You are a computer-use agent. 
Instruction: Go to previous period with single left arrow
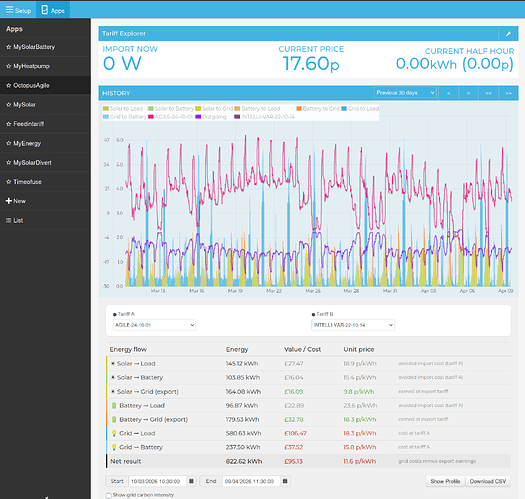coord(448,93)
